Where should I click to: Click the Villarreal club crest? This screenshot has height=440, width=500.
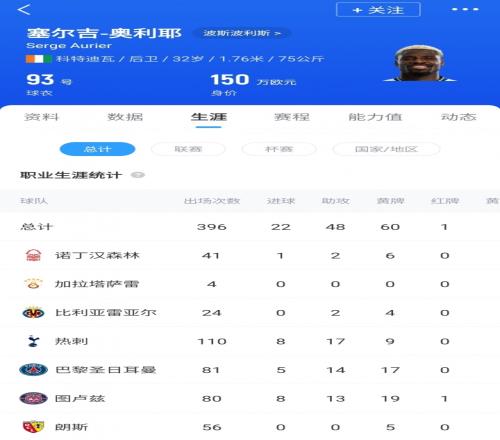point(33,313)
